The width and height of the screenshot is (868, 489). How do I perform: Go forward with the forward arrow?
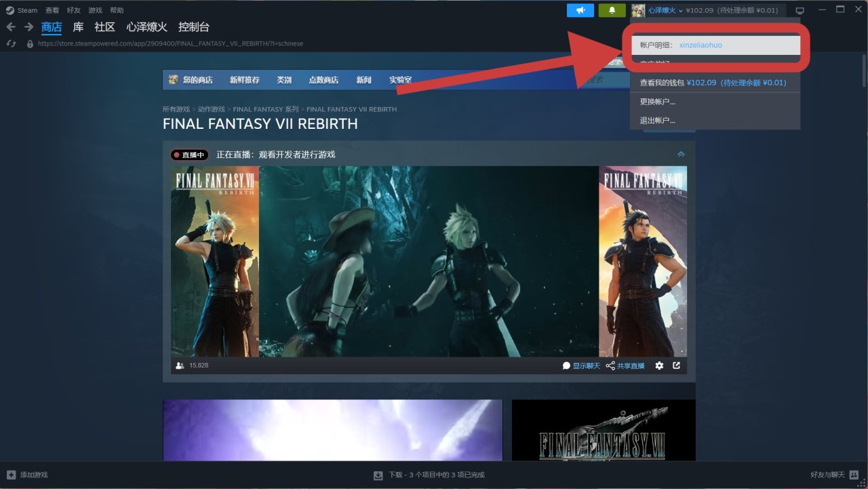click(28, 27)
